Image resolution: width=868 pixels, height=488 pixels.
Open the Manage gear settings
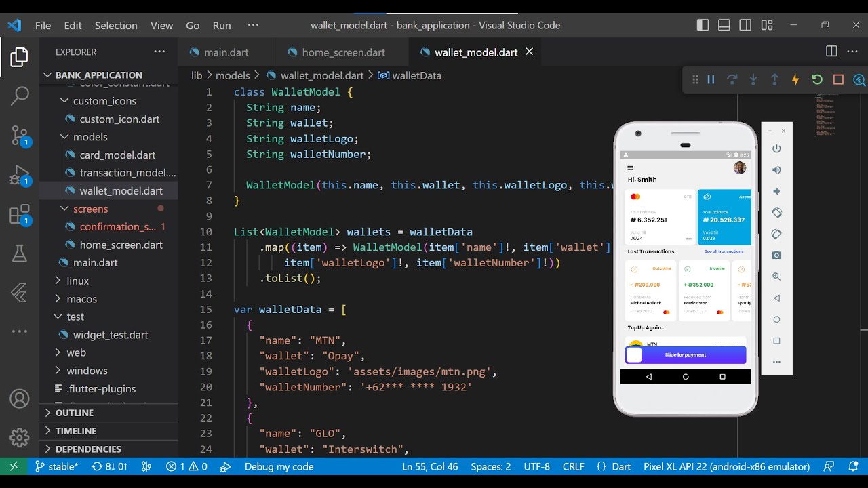pos(19,437)
